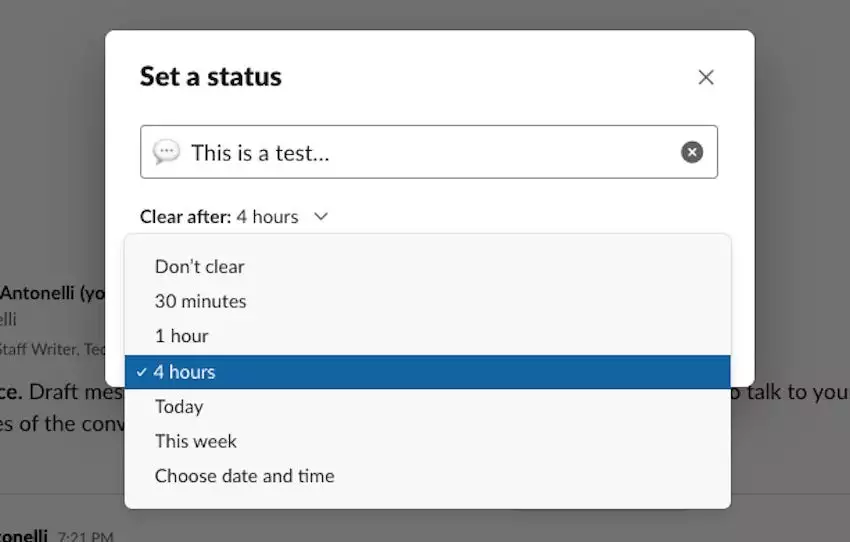Click the 7:21 PM message timestamp
This screenshot has width=850, height=542.
click(x=85, y=536)
